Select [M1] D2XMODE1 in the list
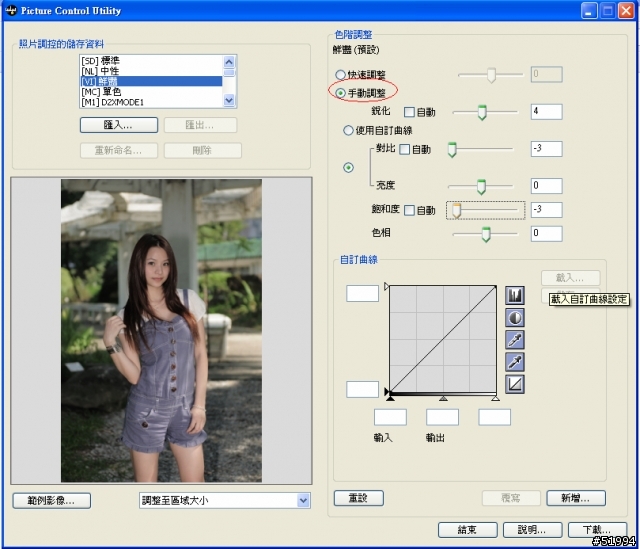Viewport: 640px width, 549px height. pyautogui.click(x=151, y=102)
